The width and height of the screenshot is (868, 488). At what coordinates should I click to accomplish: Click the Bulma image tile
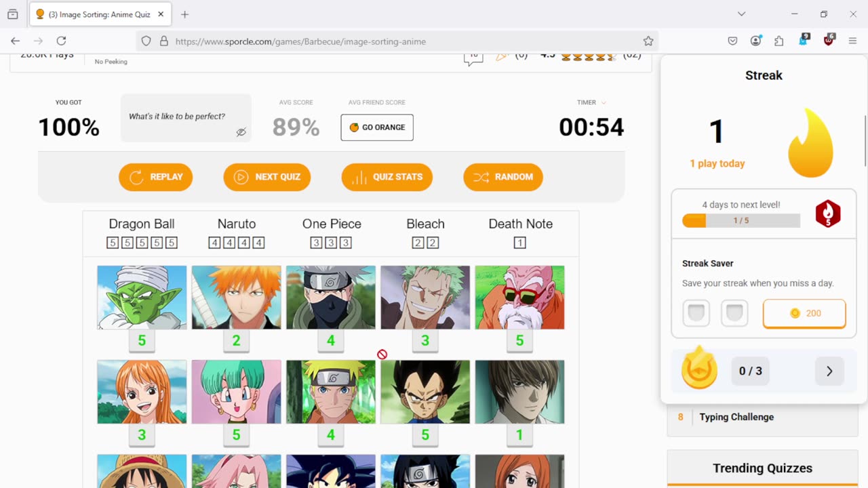click(x=236, y=392)
